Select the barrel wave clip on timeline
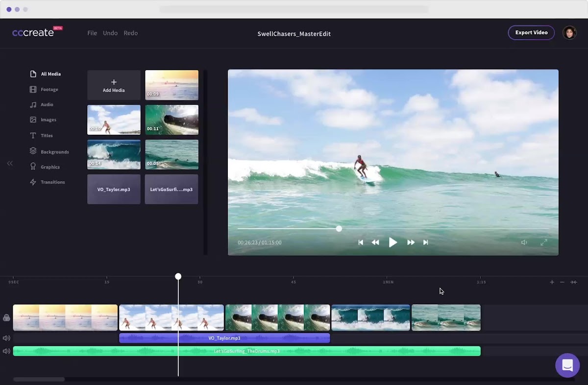The height and width of the screenshot is (385, 588). point(278,317)
